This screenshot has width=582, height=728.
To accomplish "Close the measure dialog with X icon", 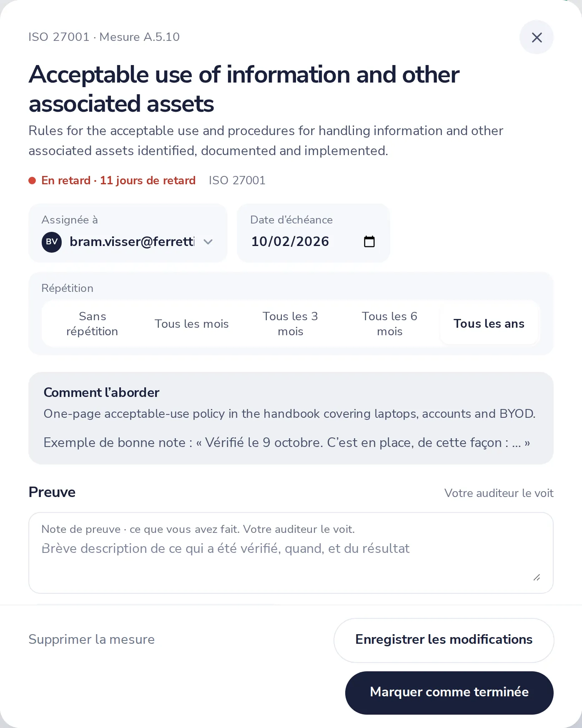I will pos(537,37).
